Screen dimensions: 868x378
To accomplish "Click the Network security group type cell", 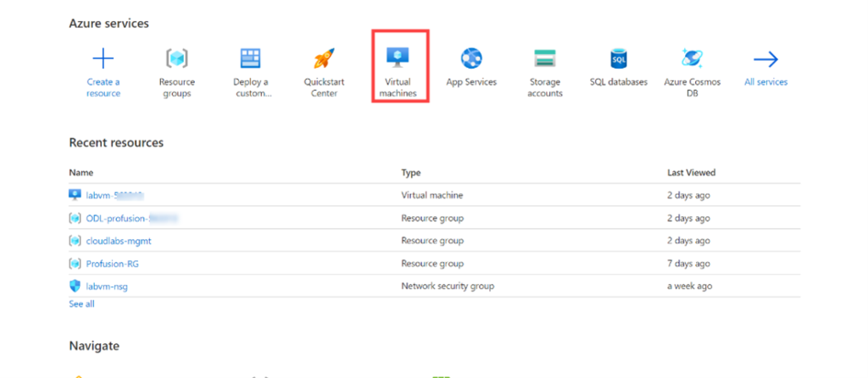I will (448, 286).
